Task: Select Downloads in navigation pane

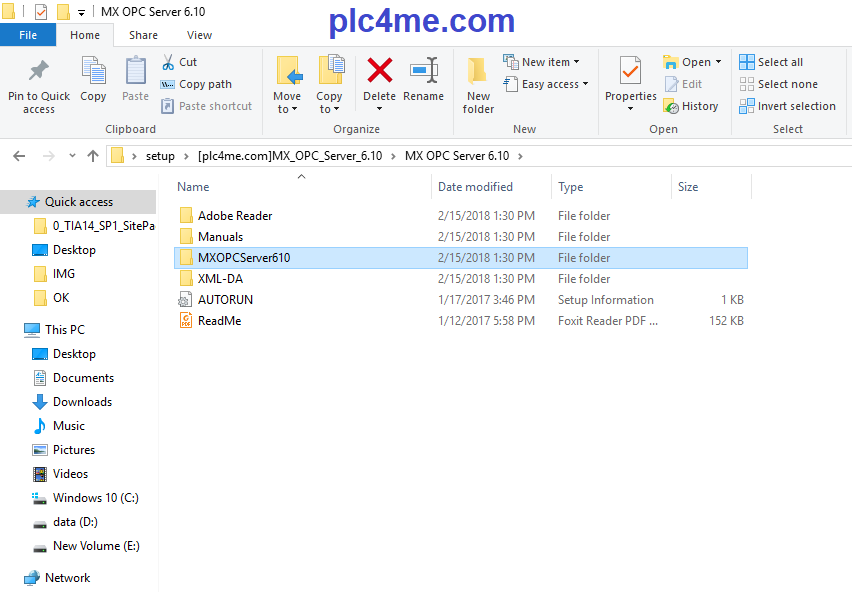Action: (x=82, y=402)
